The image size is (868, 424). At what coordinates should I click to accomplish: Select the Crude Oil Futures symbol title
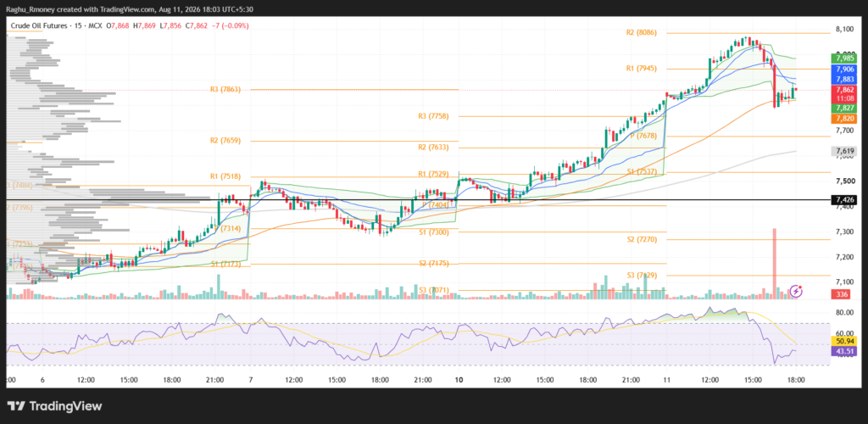point(41,26)
